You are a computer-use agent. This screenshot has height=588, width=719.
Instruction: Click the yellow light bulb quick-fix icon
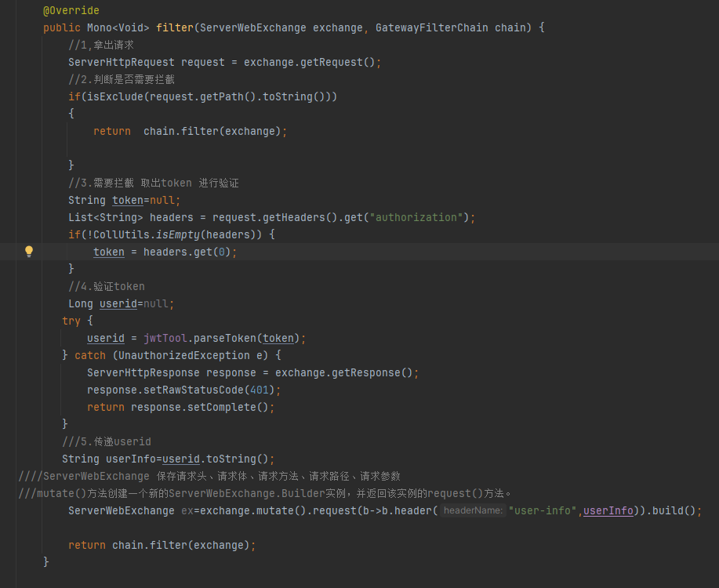(x=29, y=251)
